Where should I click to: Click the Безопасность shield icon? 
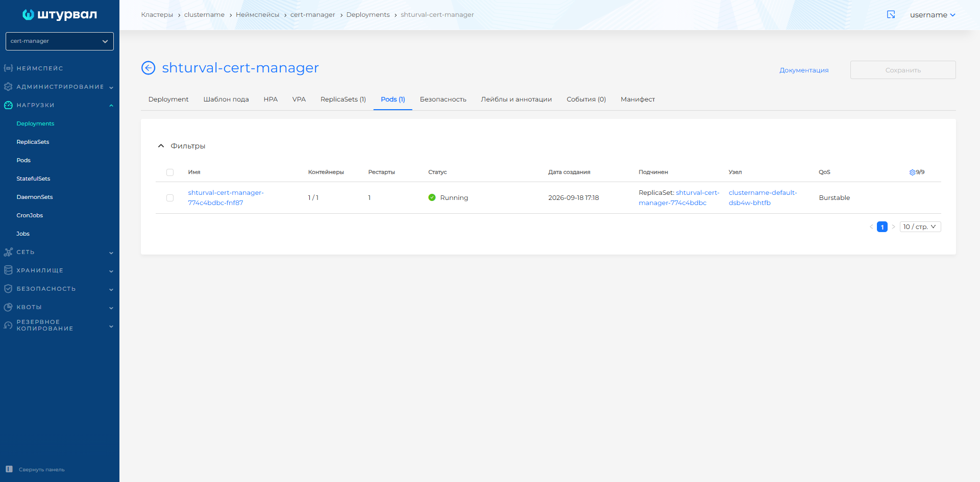point(8,289)
